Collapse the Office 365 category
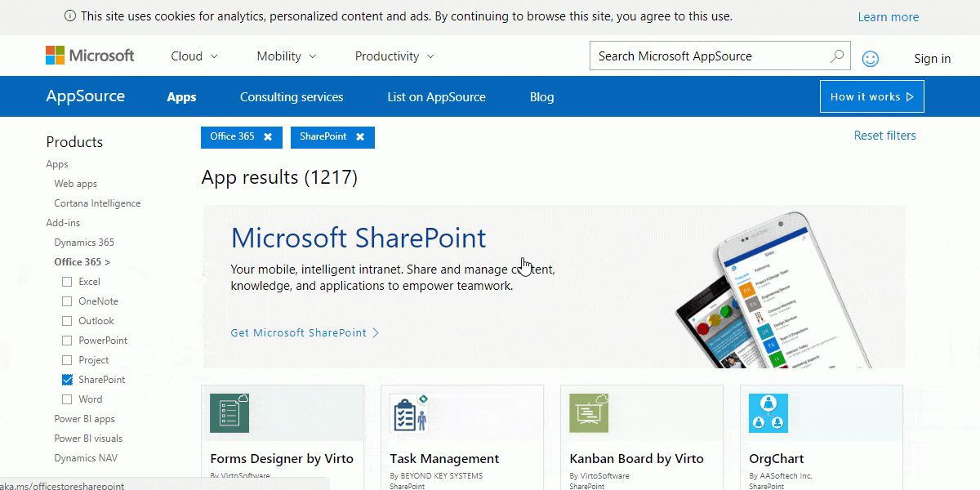 [x=82, y=262]
